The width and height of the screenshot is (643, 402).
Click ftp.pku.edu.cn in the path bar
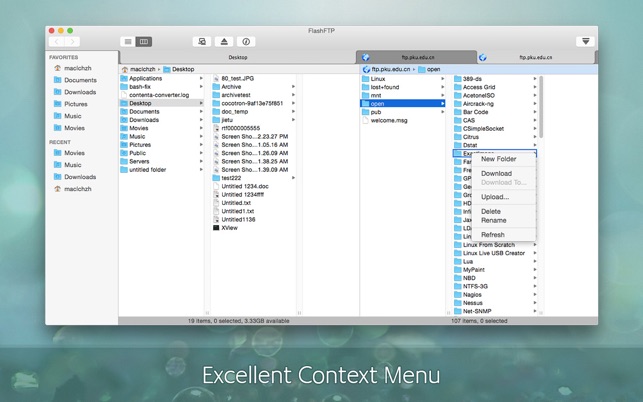point(391,69)
